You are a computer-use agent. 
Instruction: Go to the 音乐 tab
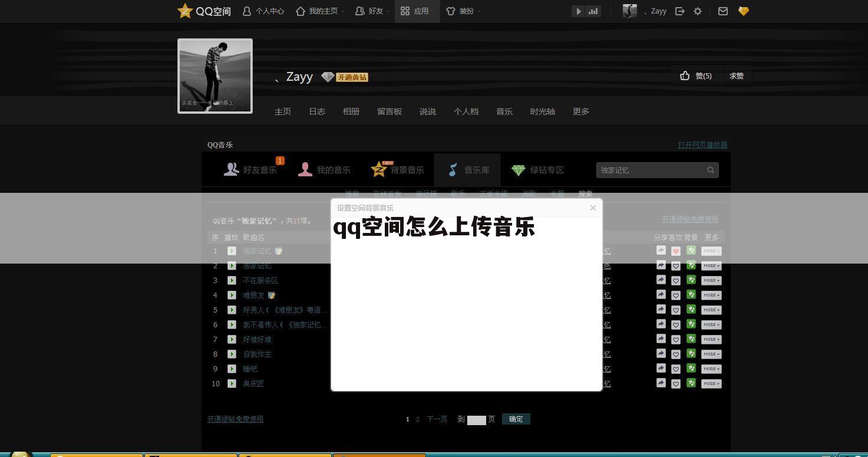coord(504,111)
